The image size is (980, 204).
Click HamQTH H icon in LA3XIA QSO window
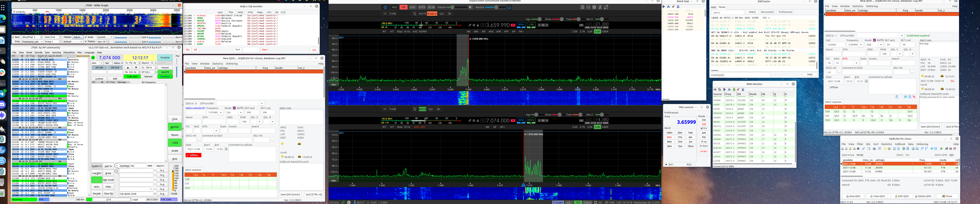[910, 97]
